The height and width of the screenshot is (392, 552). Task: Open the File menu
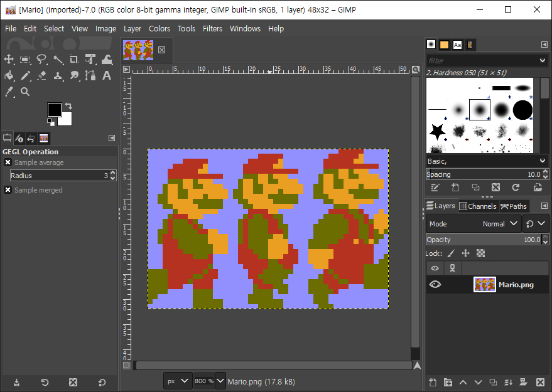click(11, 28)
